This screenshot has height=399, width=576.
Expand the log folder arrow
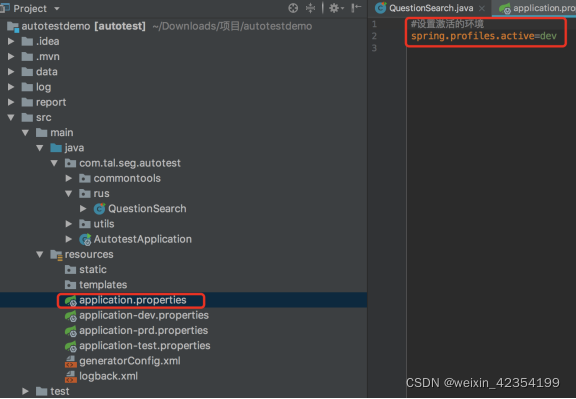(11, 87)
